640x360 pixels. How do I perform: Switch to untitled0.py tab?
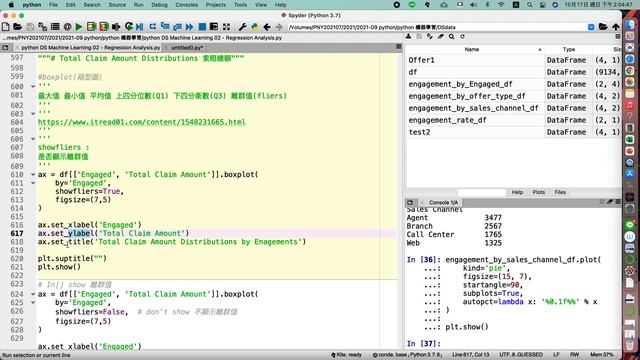click(187, 48)
